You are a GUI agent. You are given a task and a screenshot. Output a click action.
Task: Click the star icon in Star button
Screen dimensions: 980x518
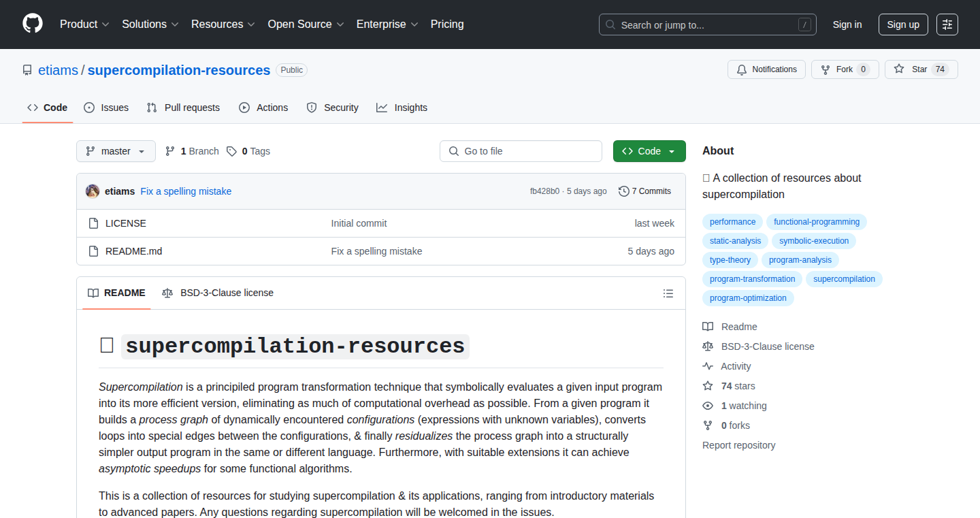tap(899, 69)
